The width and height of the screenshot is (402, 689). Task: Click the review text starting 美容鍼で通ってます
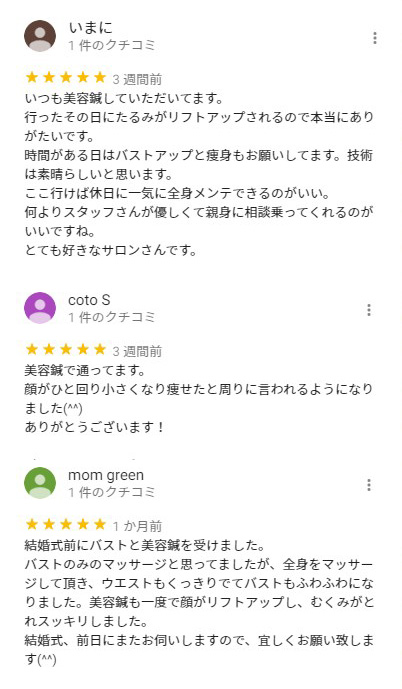199,399
